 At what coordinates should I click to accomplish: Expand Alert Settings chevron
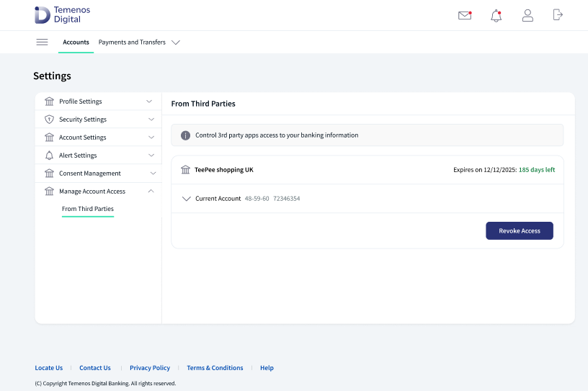coord(151,156)
